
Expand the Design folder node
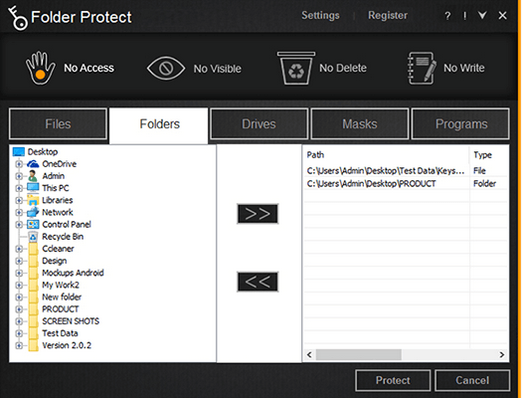(19, 261)
